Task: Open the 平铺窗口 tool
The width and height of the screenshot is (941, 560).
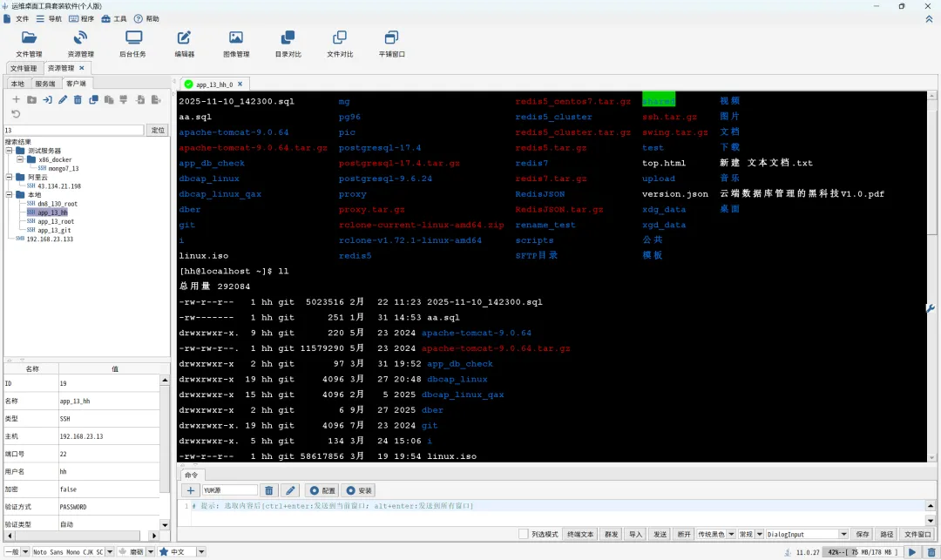Action: [x=391, y=38]
